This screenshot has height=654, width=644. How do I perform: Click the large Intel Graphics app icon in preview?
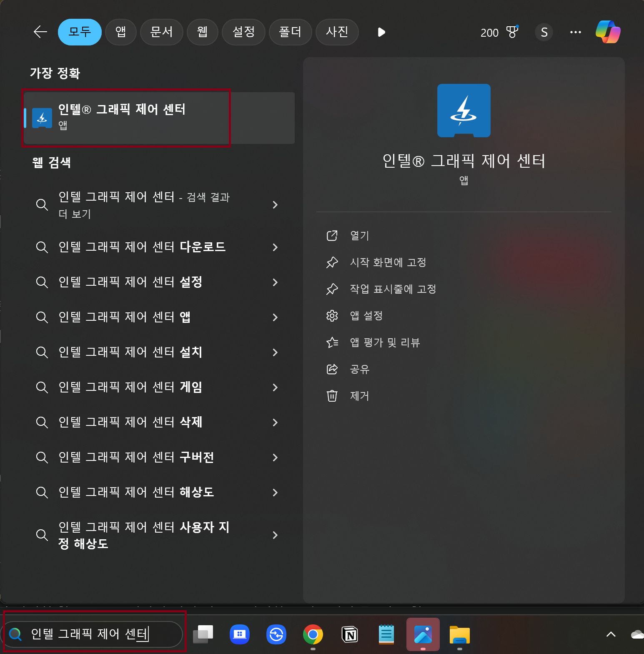pyautogui.click(x=464, y=111)
